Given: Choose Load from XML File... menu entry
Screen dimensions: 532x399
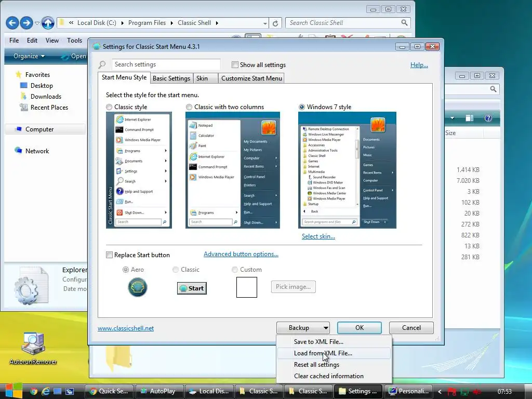Looking at the screenshot, I should tap(334, 353).
